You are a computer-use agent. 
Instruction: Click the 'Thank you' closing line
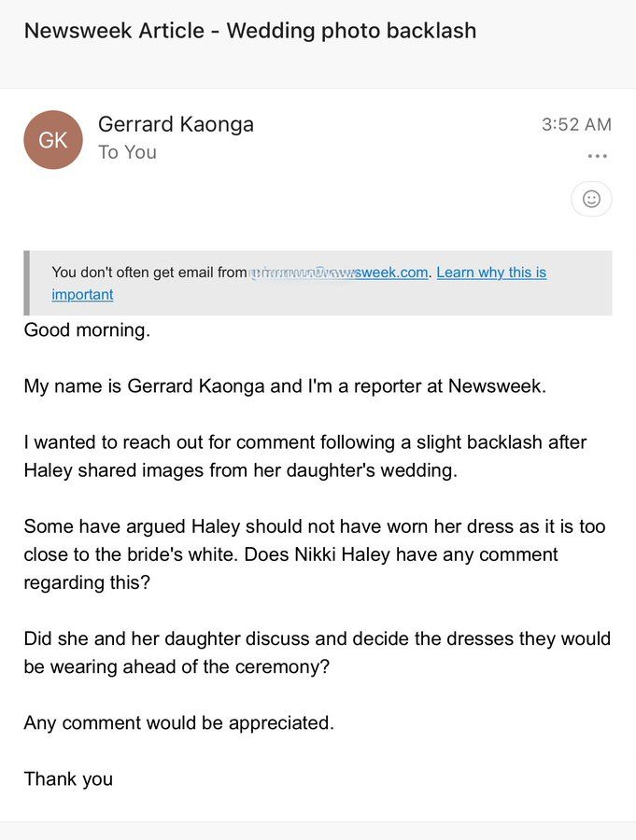click(68, 778)
